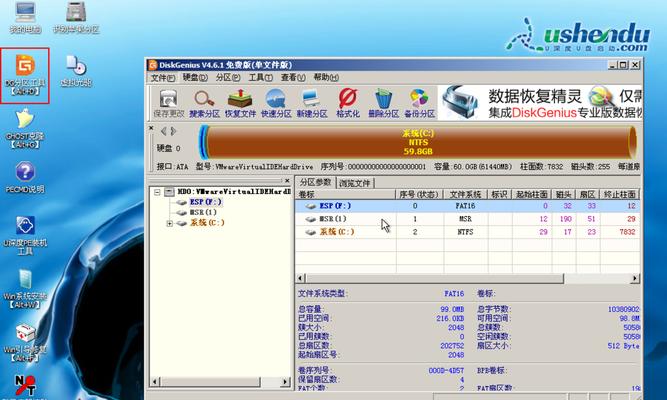Click tree panel left scroll arrow
667x400 pixels.
[155, 382]
